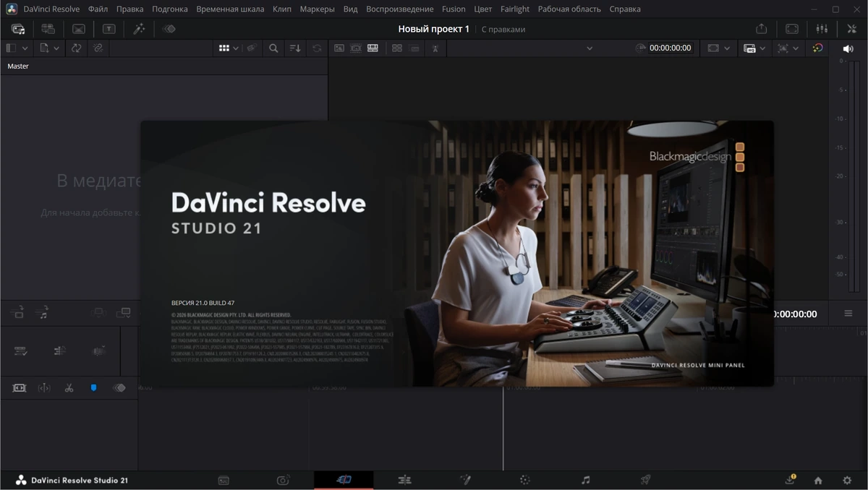Open the Titles panel icon
The width and height of the screenshot is (868, 490).
pyautogui.click(x=109, y=29)
